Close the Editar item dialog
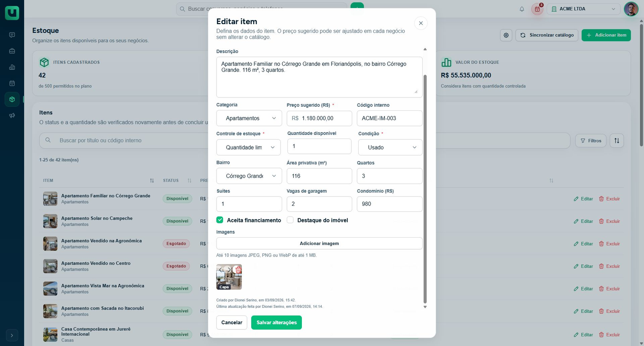This screenshot has width=644, height=346. tap(421, 23)
